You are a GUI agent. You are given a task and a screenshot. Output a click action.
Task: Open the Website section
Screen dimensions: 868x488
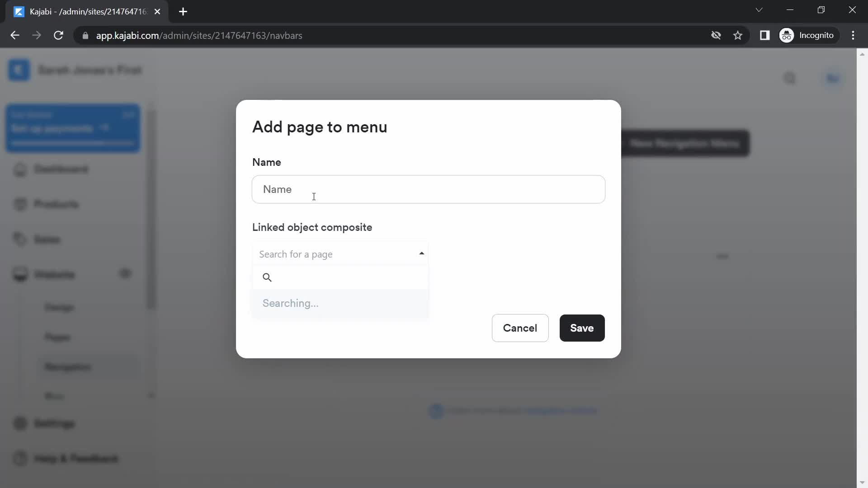tap(55, 275)
